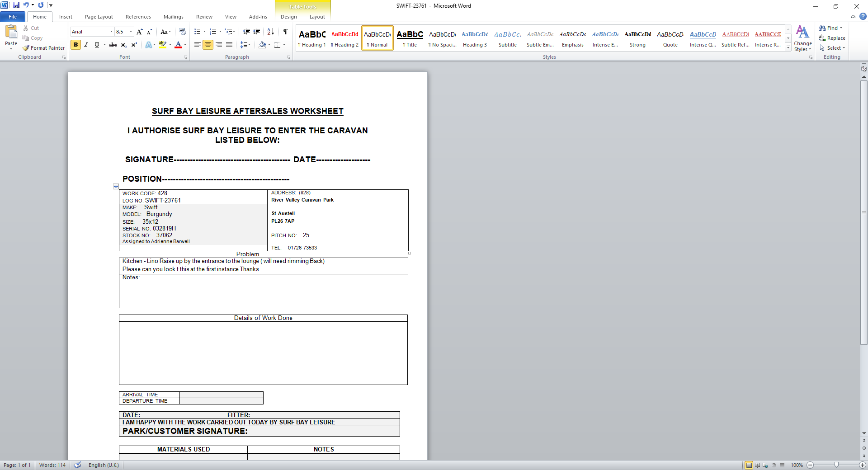868x470 pixels.
Task: Click the Format Painter brush icon
Action: (26, 48)
